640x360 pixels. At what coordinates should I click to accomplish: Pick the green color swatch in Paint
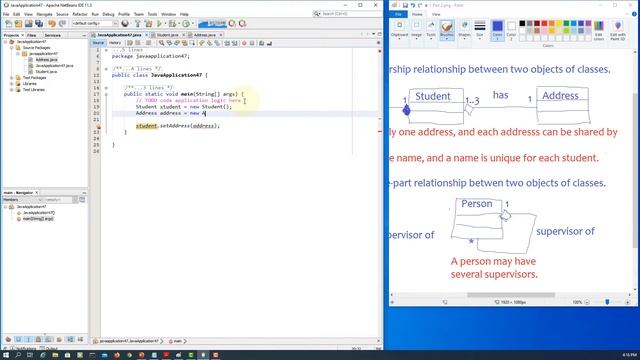[566, 24]
